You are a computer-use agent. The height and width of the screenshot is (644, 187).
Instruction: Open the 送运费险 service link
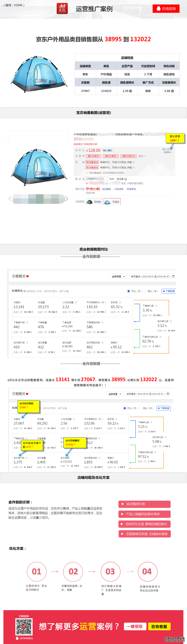[x=106, y=189]
